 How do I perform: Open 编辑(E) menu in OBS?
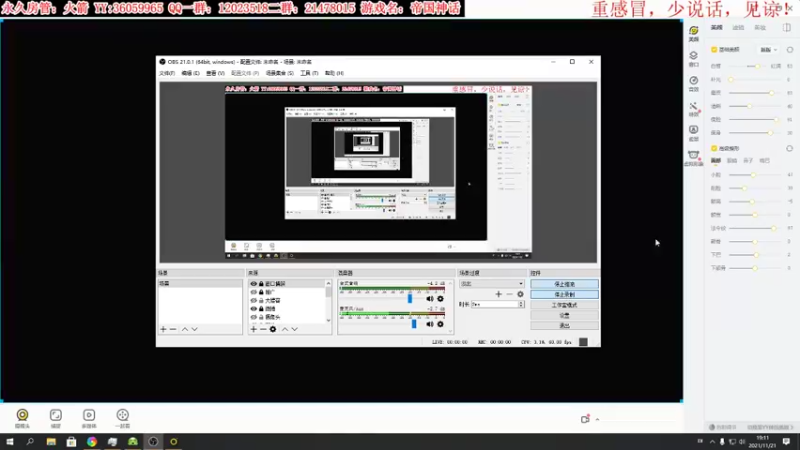[191, 73]
